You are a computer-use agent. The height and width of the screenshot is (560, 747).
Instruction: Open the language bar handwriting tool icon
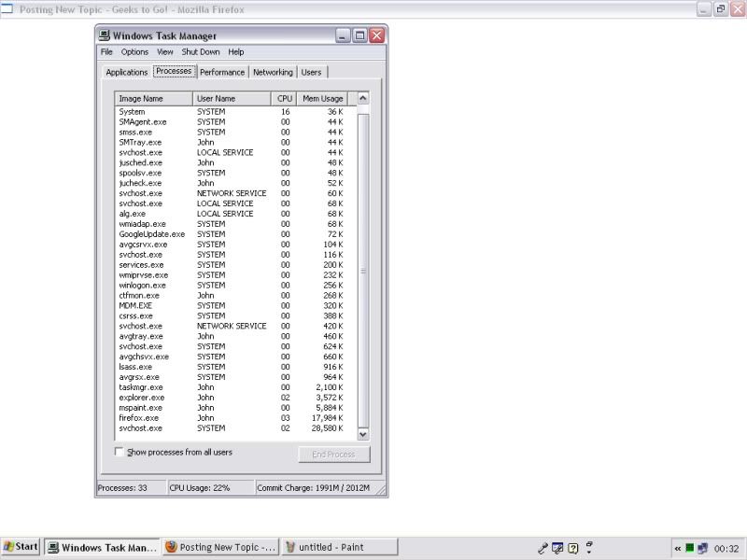[x=557, y=548]
